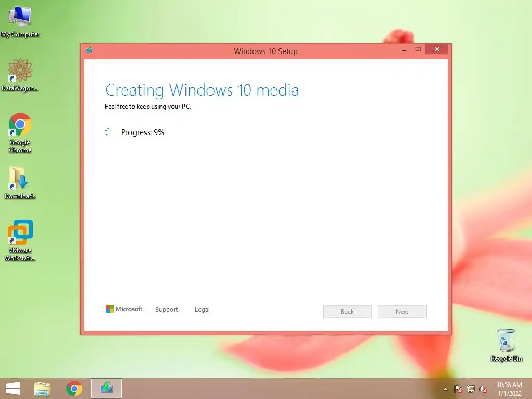Image resolution: width=532 pixels, height=399 pixels.
Task: Click the Windows 10 Setup title text
Action: 265,51
